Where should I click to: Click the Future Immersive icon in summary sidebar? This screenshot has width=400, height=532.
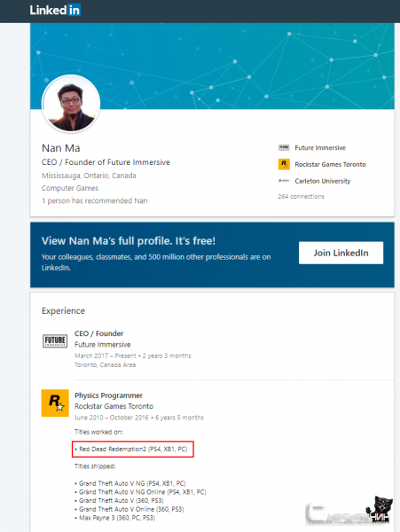coord(284,147)
